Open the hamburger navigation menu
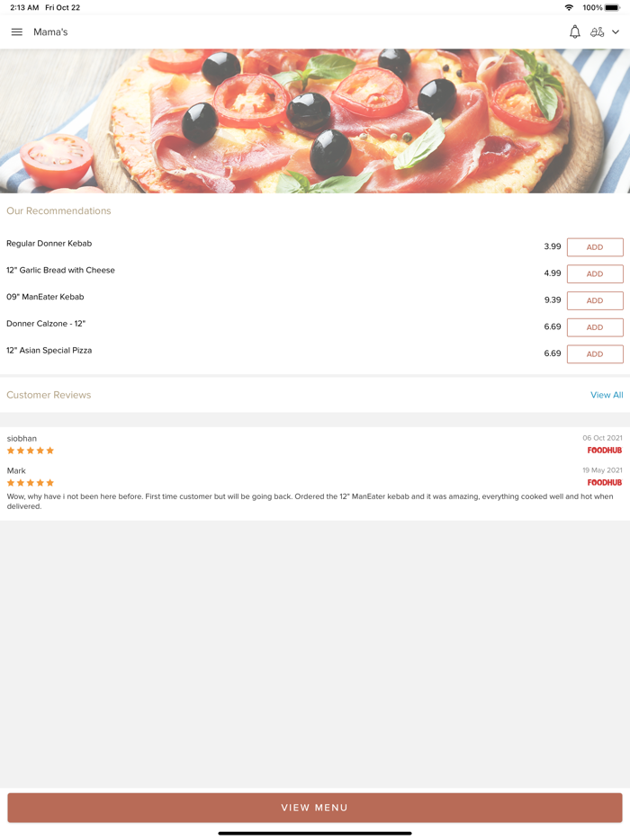The image size is (630, 840). (x=16, y=32)
